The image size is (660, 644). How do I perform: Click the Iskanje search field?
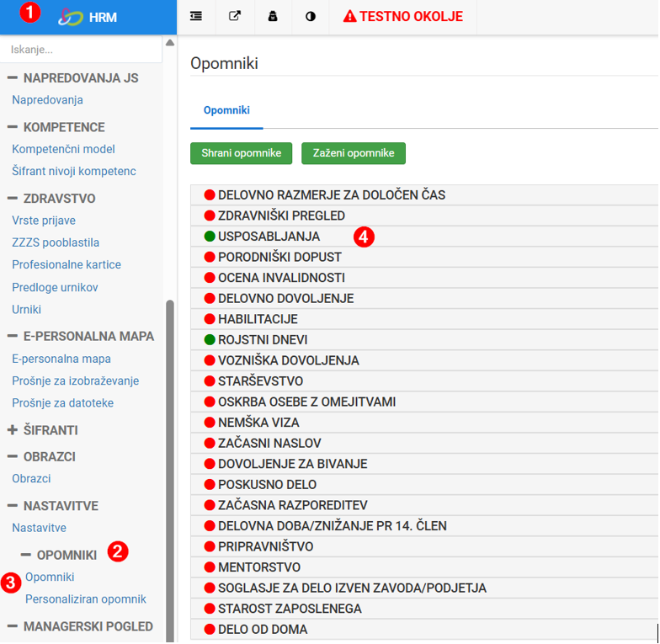point(81,49)
